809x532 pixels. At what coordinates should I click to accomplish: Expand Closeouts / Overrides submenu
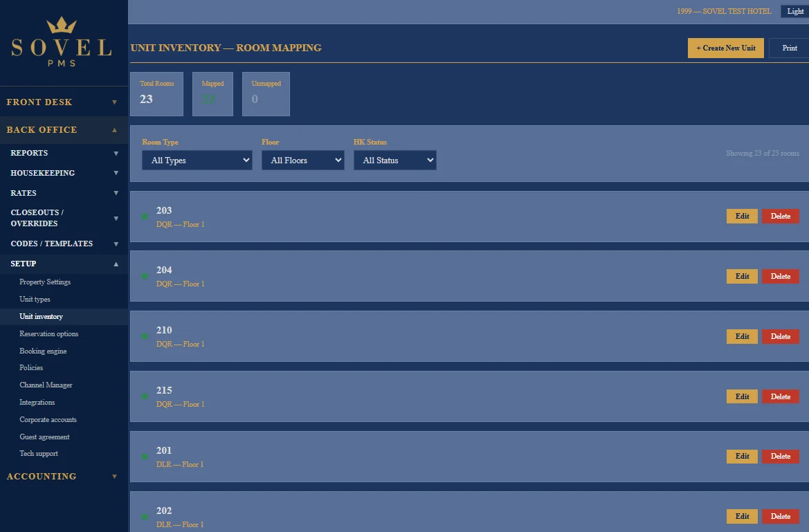coord(64,218)
